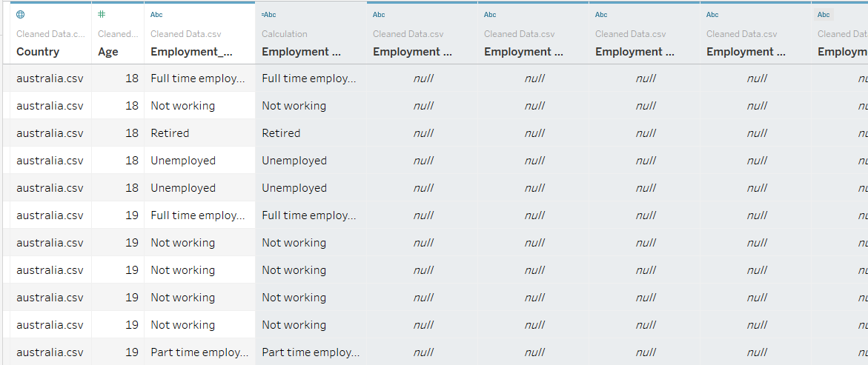Viewport: 868px width, 365px height.
Task: Click the first australia.csv cell under Country
Action: point(50,78)
